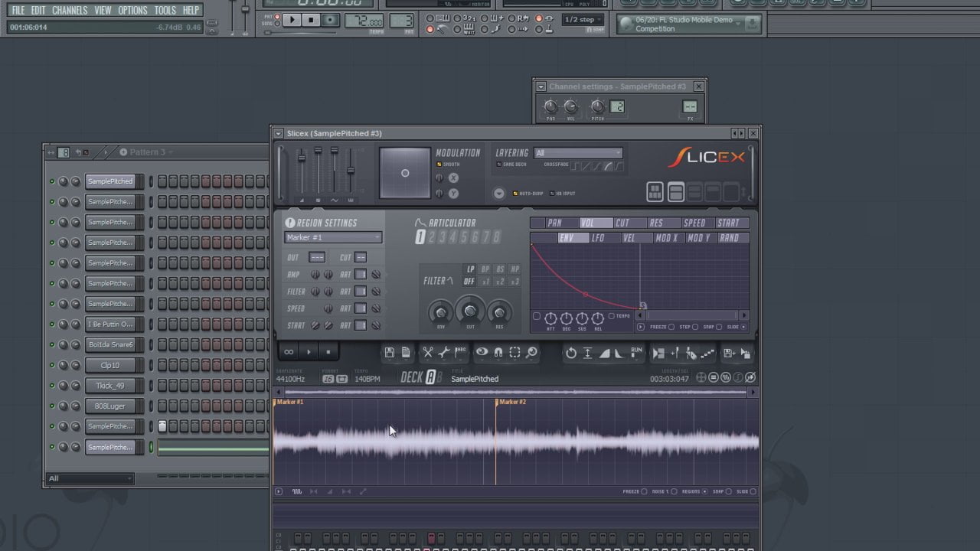Click the Slicex marker ABC flag icon

(460, 353)
